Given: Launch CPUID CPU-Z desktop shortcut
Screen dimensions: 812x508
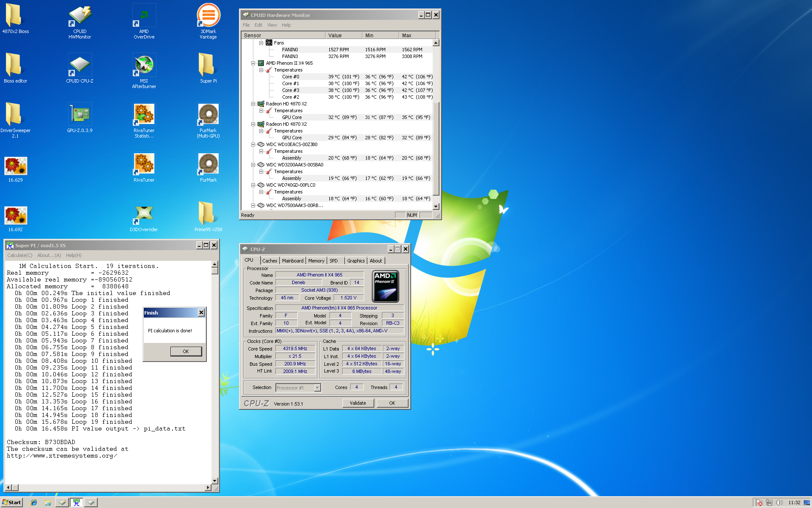Looking at the screenshot, I should click(80, 68).
